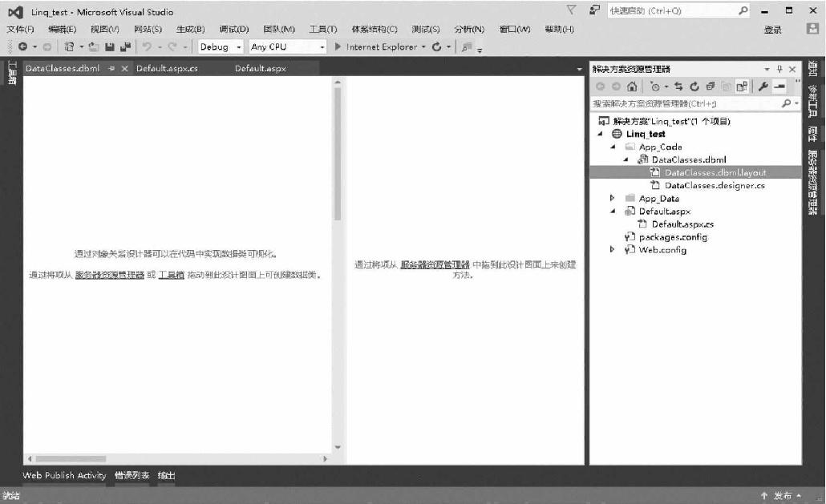The image size is (826, 504).
Task: Toggle the pin on the DataClasses.dbml tab
Action: (111, 68)
